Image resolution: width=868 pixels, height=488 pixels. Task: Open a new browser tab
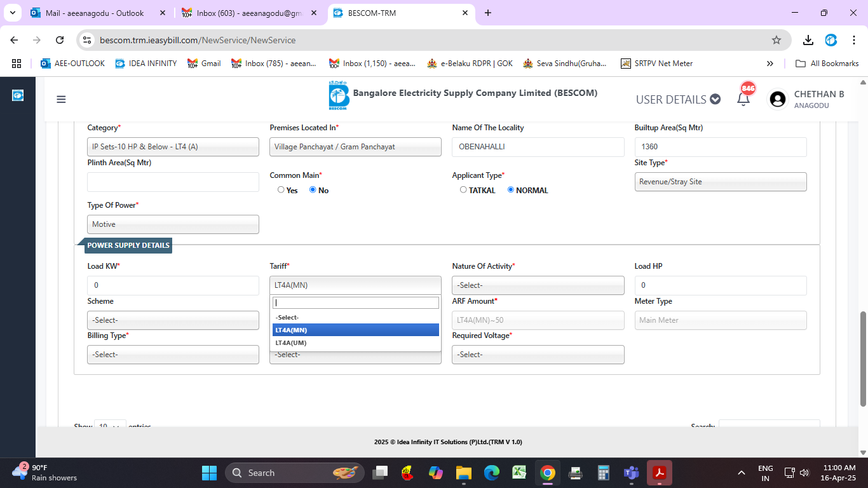coord(488,13)
